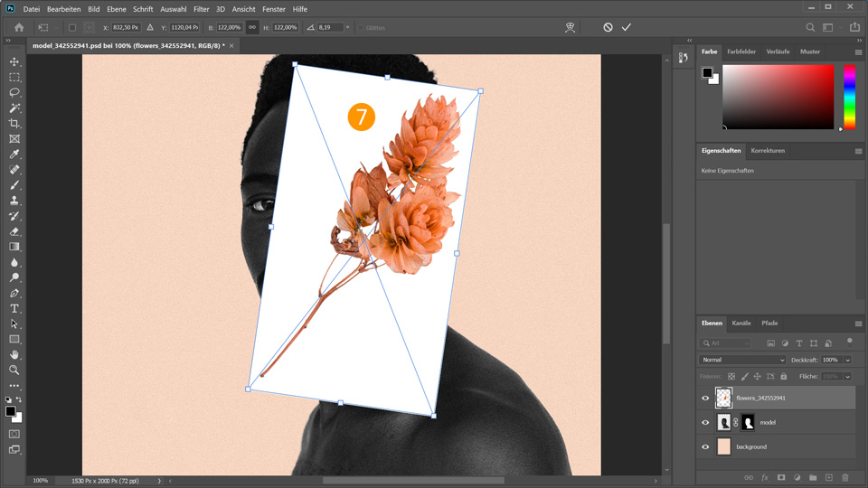Click the Home icon in options bar
The image size is (868, 488).
pos(19,27)
